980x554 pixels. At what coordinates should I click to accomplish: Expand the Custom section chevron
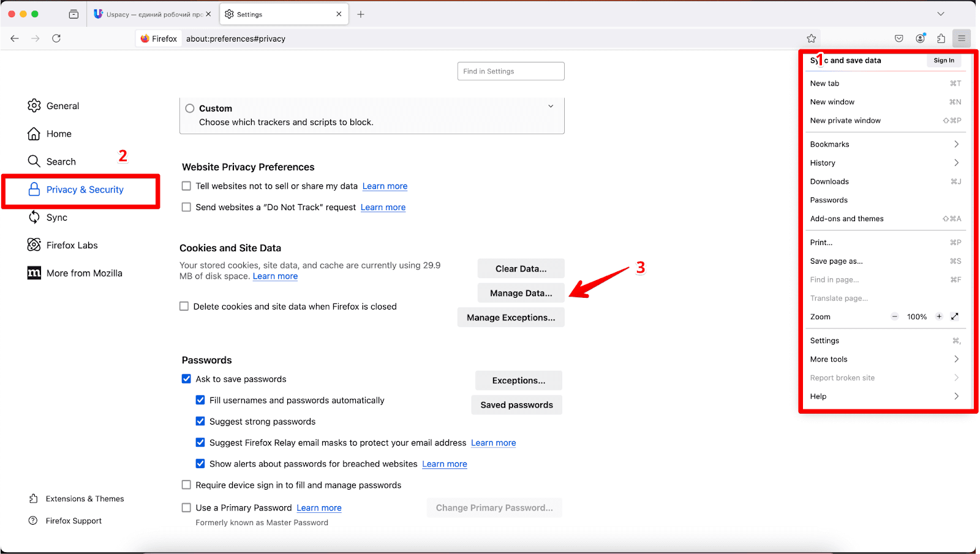(551, 107)
